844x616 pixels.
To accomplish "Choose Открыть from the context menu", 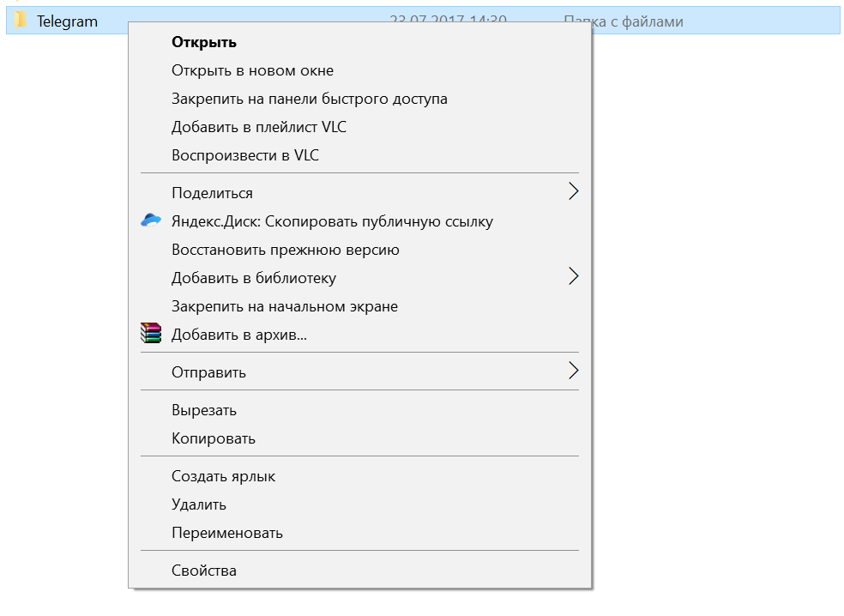I will point(204,42).
